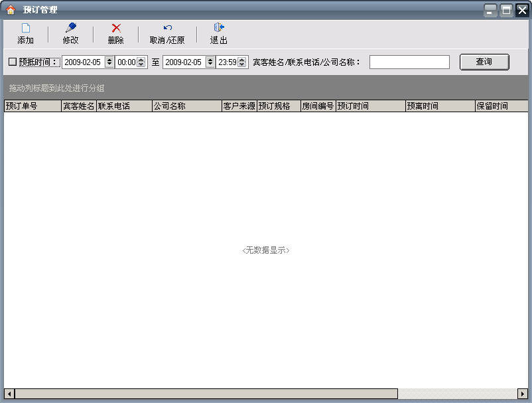
Task: Sort by 保留时间 column header
Action: tap(501, 106)
